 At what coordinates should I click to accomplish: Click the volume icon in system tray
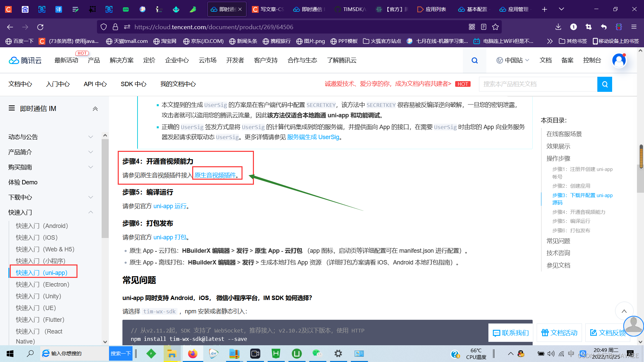click(x=551, y=354)
